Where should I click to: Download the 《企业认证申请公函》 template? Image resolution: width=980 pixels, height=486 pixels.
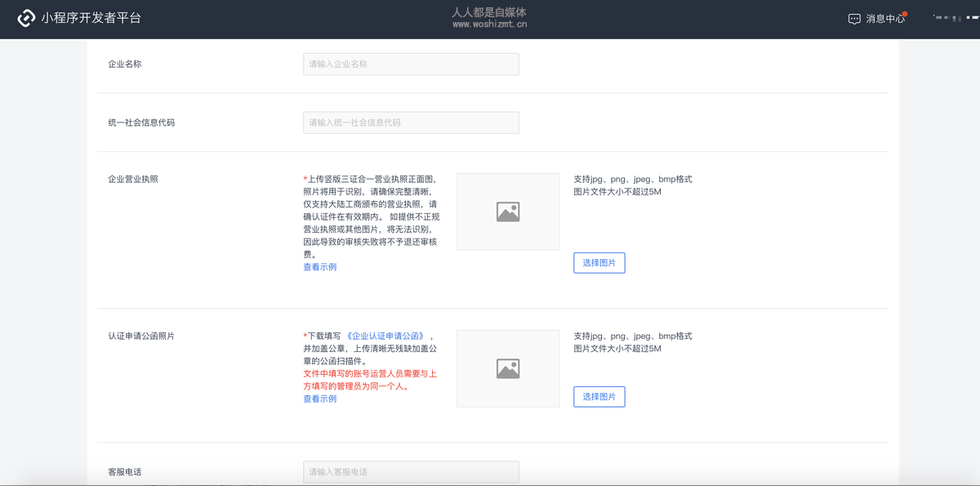coord(385,337)
